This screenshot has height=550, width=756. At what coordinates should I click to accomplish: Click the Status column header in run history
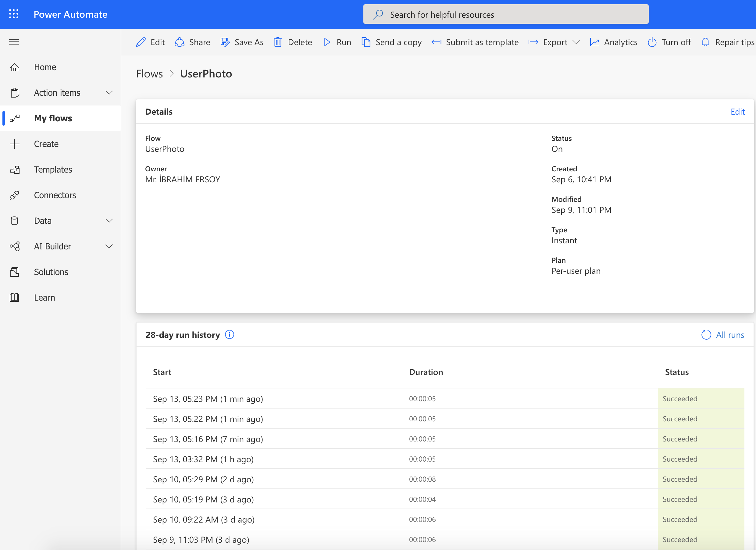[x=677, y=372]
